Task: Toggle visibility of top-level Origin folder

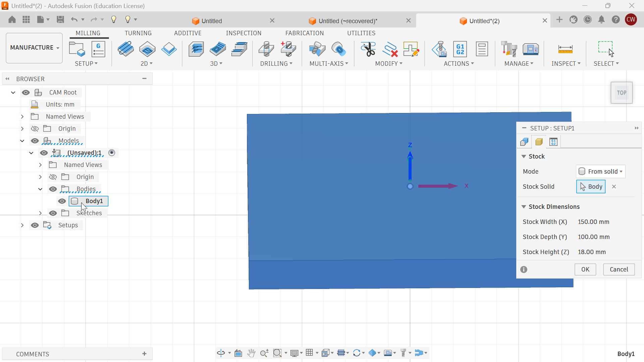Action: 35,129
